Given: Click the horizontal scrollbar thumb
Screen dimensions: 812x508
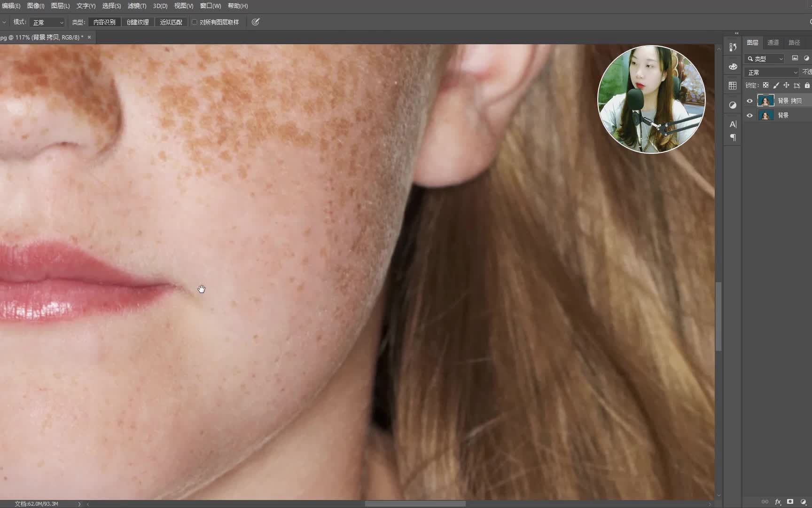Looking at the screenshot, I should (x=415, y=504).
